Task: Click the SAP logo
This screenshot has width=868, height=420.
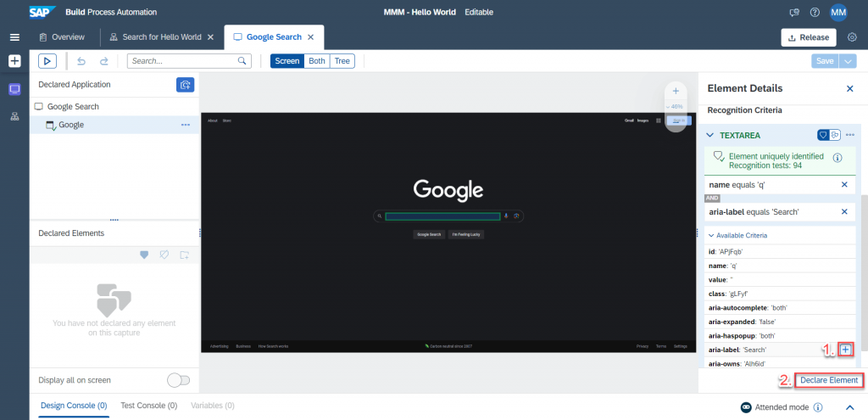Action: click(42, 12)
